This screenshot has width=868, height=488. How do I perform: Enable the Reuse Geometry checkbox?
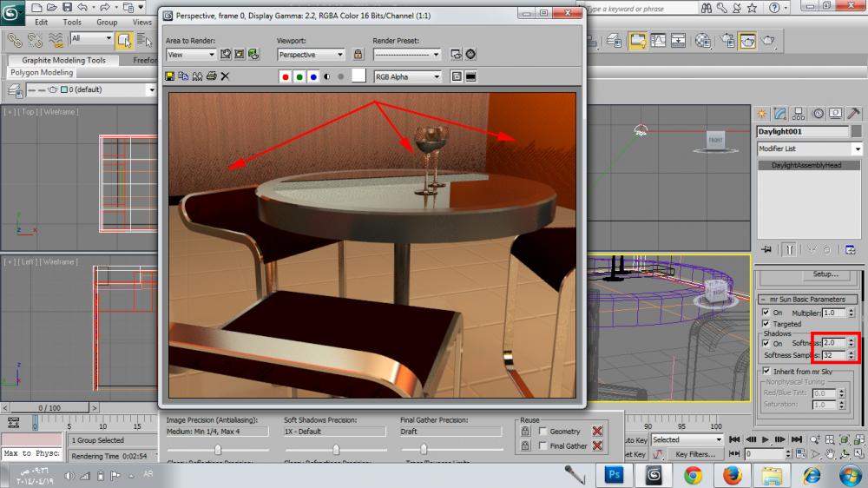(x=542, y=432)
